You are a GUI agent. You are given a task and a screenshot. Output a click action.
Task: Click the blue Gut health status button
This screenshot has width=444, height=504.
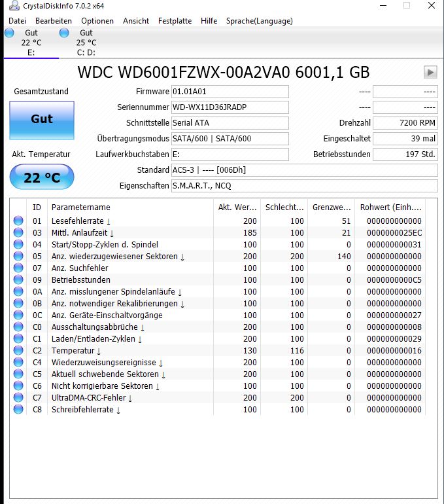[42, 120]
